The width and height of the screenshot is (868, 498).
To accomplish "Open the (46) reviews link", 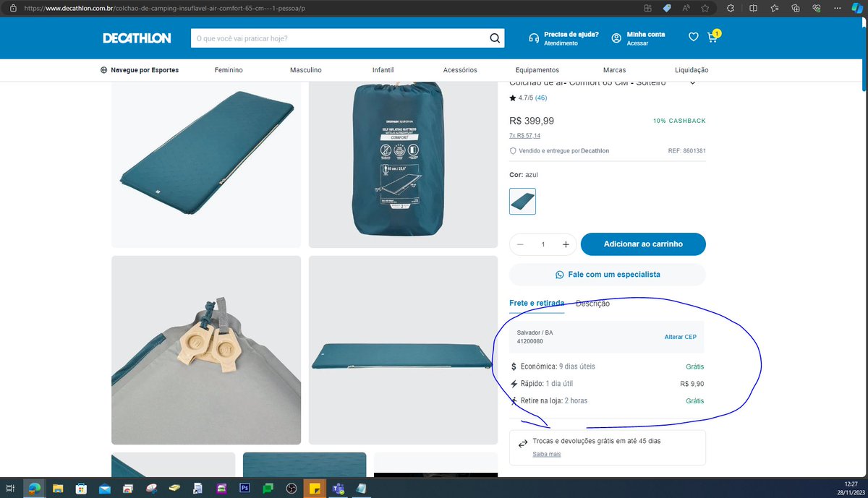I will click(x=541, y=98).
